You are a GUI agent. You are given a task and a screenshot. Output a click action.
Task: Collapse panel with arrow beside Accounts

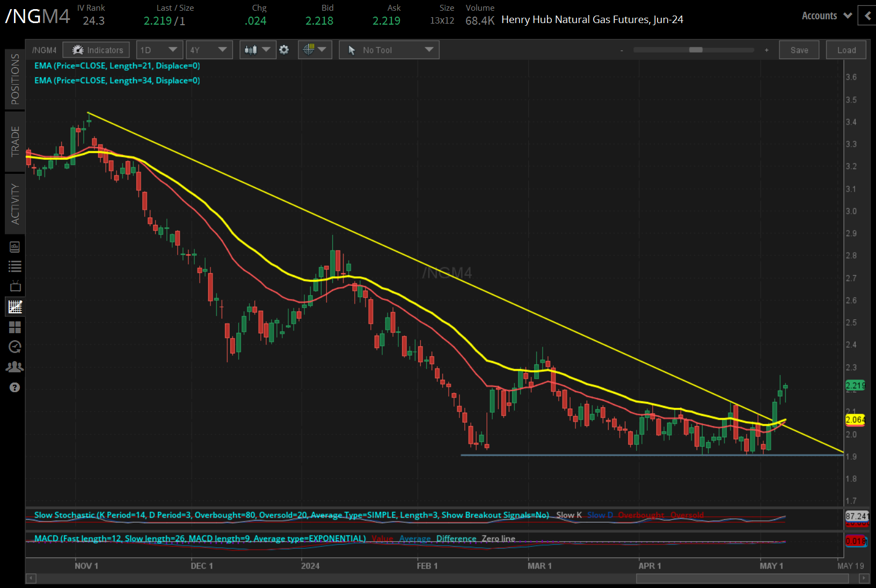point(867,16)
